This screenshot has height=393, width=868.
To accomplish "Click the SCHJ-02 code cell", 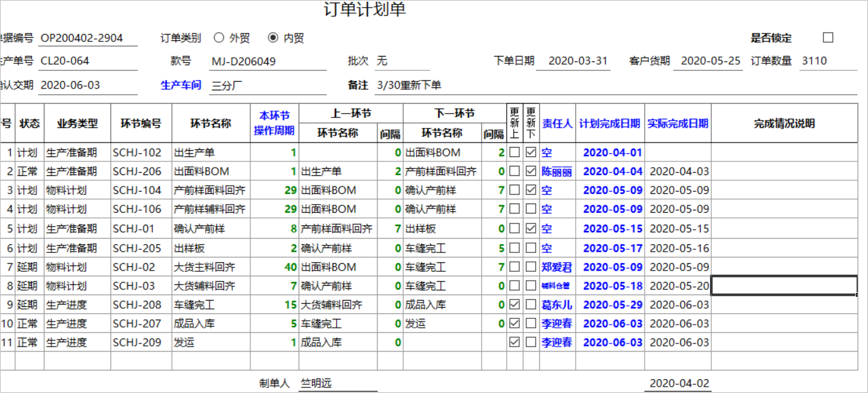I will pos(141,267).
